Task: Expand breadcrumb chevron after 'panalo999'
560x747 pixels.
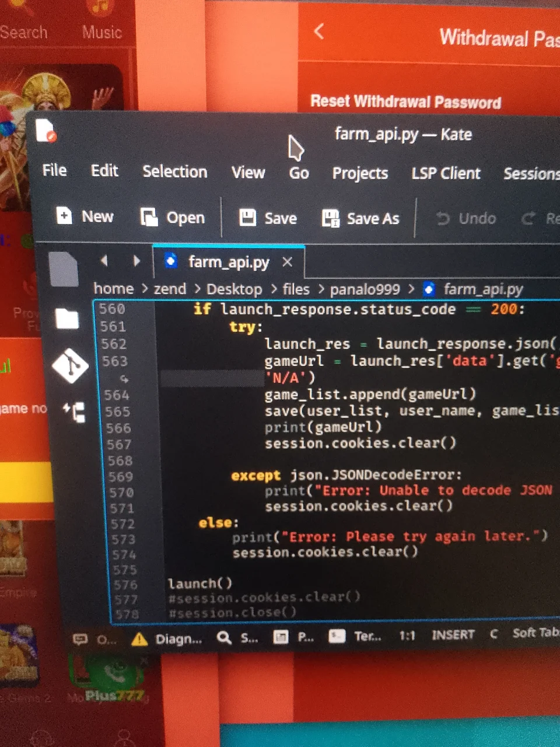Action: [411, 289]
